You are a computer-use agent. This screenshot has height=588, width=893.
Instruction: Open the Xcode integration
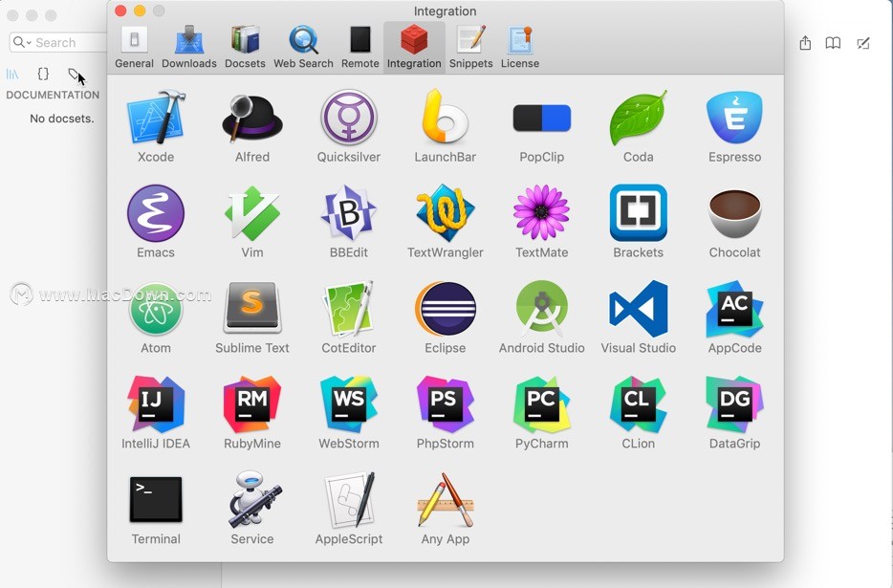(x=156, y=118)
